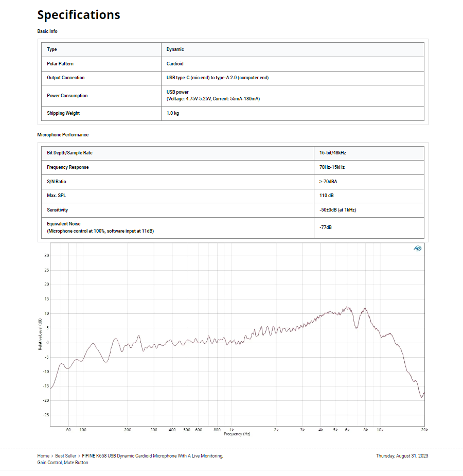Click the Relative Level (dB) axis label
The width and height of the screenshot is (463, 476).
(x=40, y=334)
